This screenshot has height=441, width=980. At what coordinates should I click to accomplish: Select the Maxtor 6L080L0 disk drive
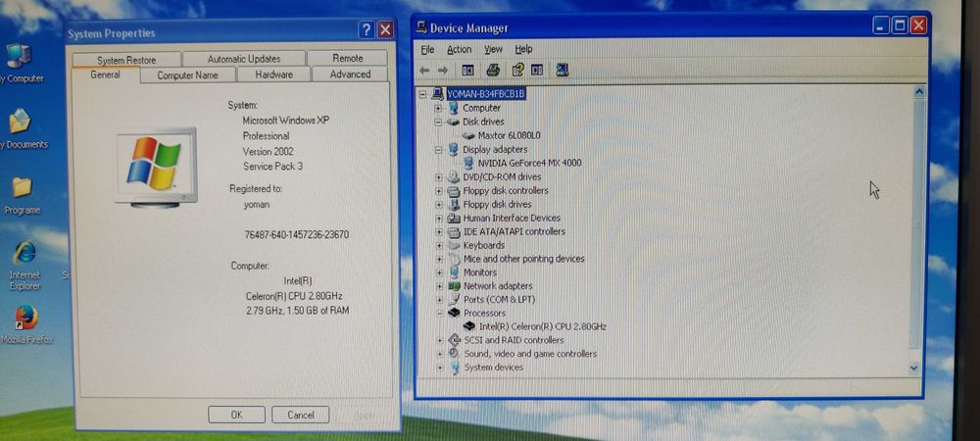pyautogui.click(x=509, y=135)
